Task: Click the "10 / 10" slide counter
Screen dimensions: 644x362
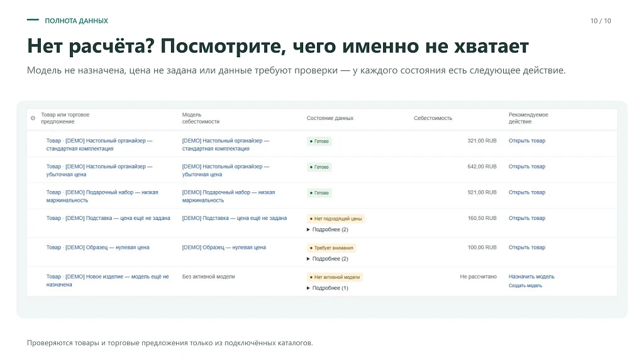Action: 601,21
